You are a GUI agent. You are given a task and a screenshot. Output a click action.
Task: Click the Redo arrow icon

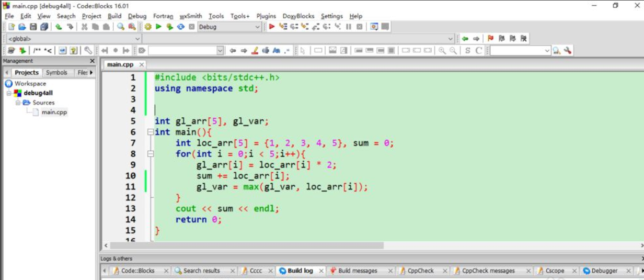[x=70, y=27]
